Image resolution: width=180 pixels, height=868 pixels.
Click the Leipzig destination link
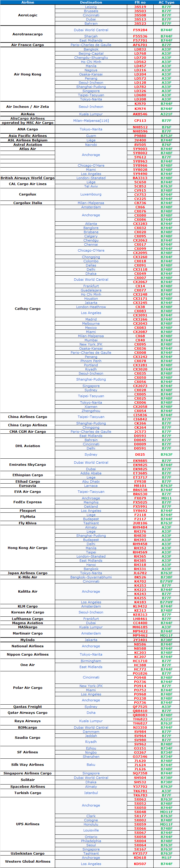click(x=91, y=7)
